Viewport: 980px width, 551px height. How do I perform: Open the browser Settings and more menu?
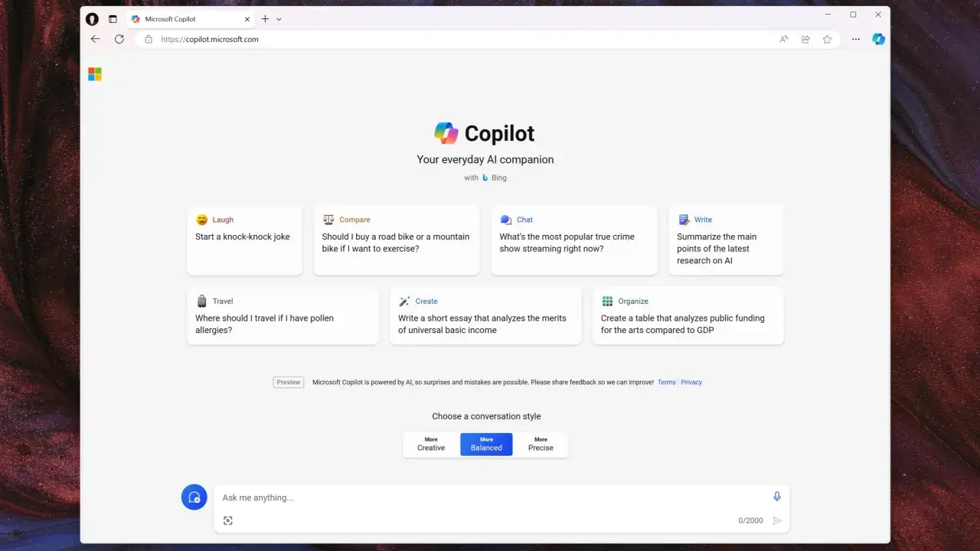[856, 39]
